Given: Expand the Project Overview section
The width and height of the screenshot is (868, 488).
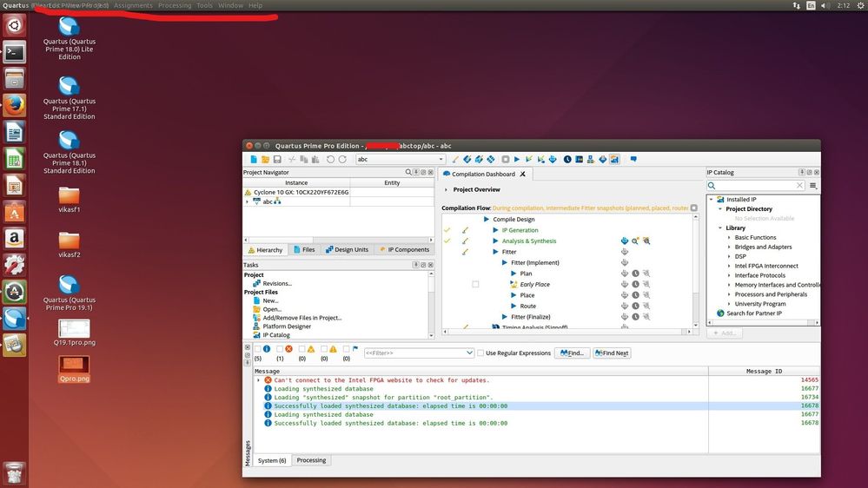Looking at the screenshot, I should 447,189.
